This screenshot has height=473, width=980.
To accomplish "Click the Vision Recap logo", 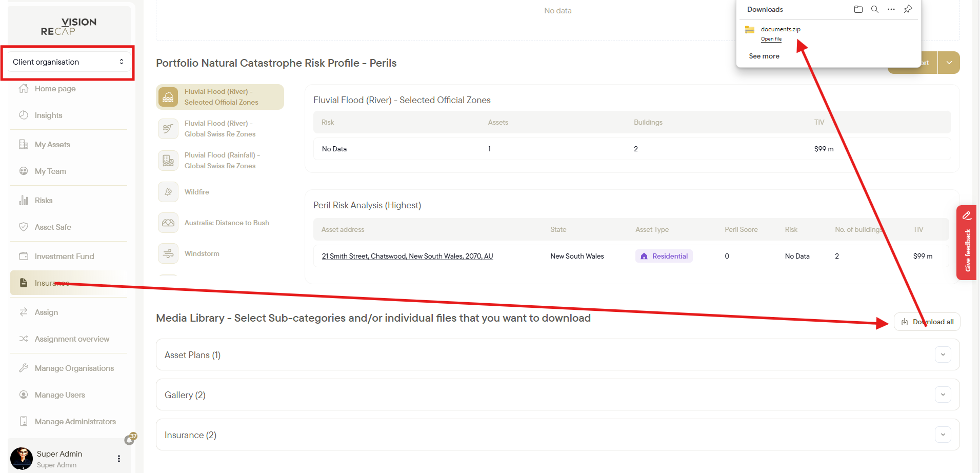I will [x=69, y=26].
